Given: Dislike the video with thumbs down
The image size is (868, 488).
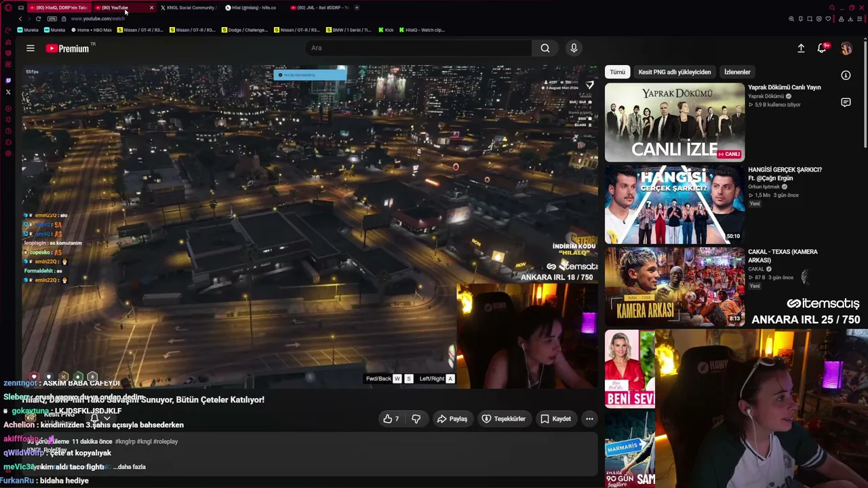Looking at the screenshot, I should click(x=416, y=419).
